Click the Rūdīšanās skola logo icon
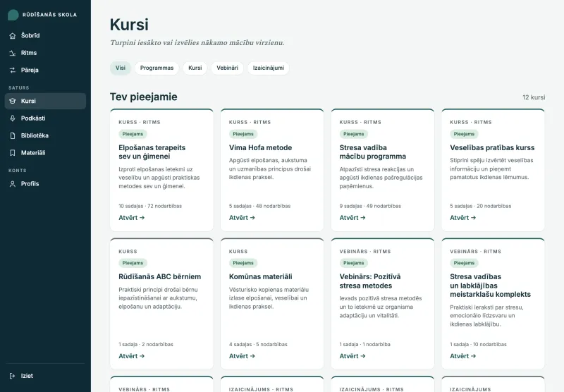The image size is (564, 392). pyautogui.click(x=13, y=15)
